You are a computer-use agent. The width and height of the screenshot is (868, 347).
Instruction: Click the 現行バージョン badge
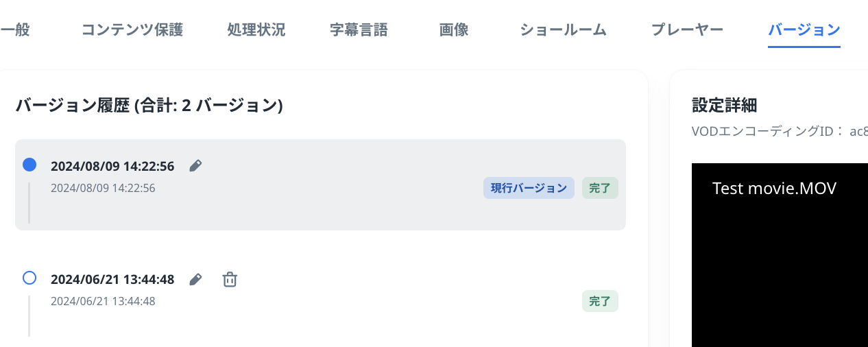click(x=529, y=188)
